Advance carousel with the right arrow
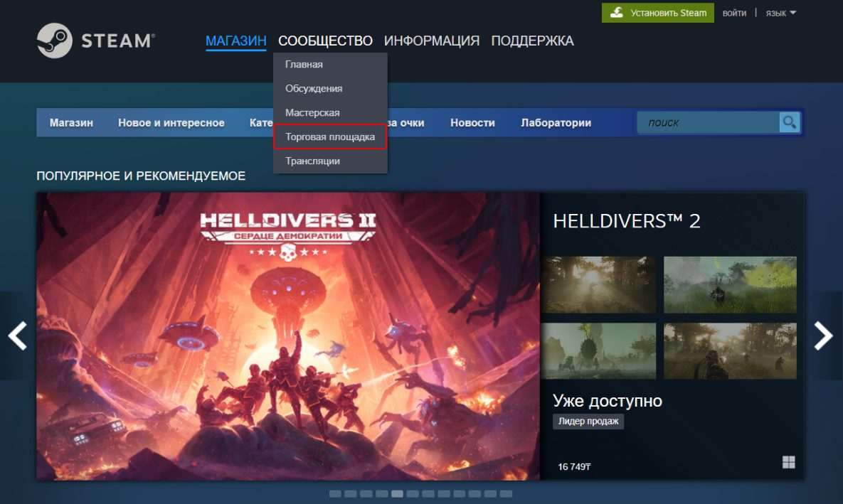Screen dimensions: 843x504 pos(824,336)
